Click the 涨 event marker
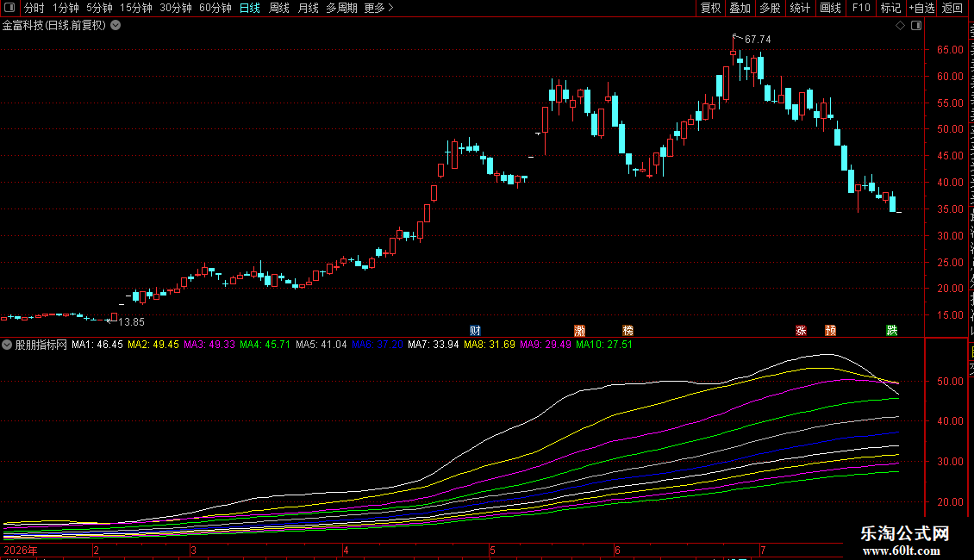 pyautogui.click(x=802, y=330)
